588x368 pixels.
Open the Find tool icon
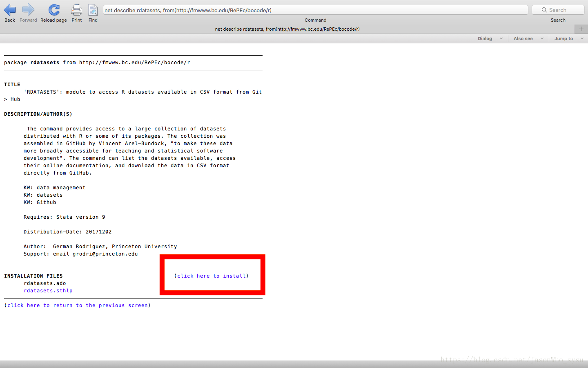pyautogui.click(x=93, y=10)
